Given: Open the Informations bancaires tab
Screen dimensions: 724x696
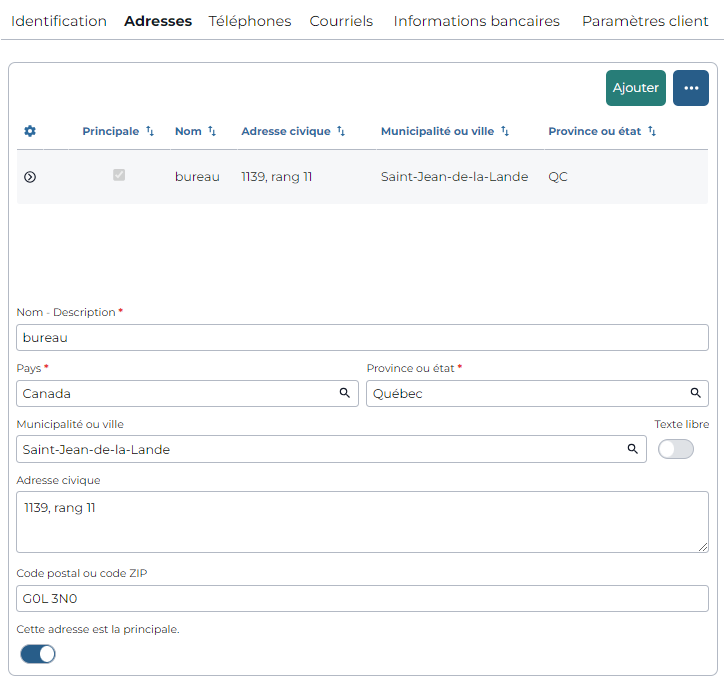Looking at the screenshot, I should 477,21.
